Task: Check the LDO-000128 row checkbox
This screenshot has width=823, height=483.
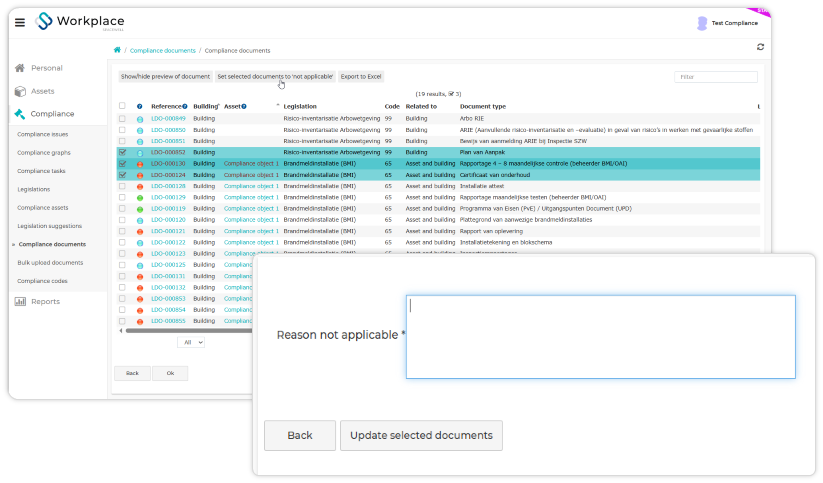Action: pyautogui.click(x=122, y=186)
